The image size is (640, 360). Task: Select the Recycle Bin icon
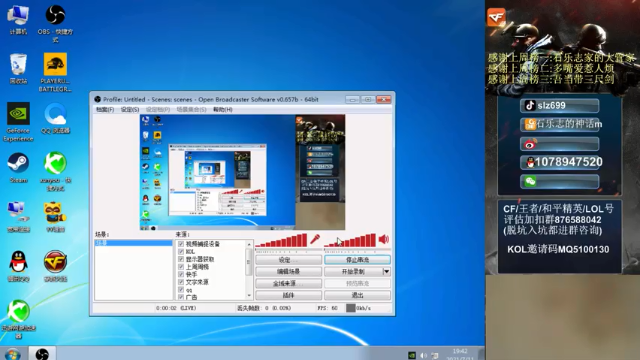click(x=18, y=69)
